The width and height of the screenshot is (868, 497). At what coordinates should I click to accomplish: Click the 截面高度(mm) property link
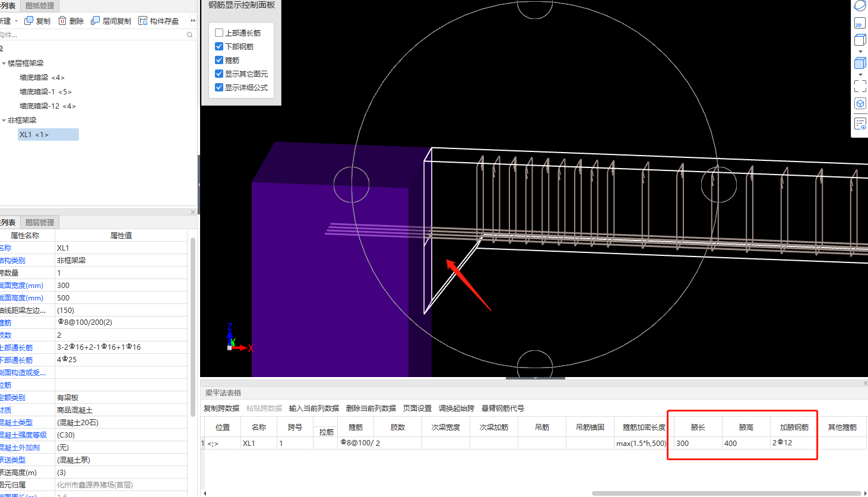coord(21,298)
